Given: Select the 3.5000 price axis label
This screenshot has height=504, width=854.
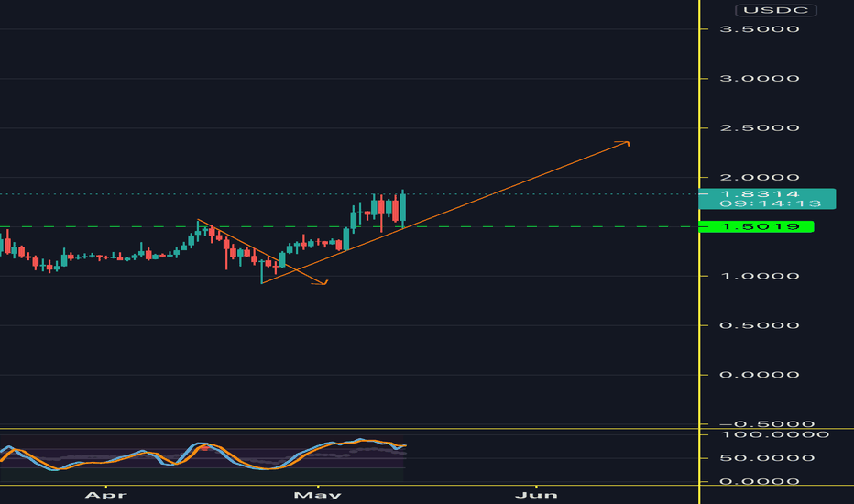Looking at the screenshot, I should 760,29.
